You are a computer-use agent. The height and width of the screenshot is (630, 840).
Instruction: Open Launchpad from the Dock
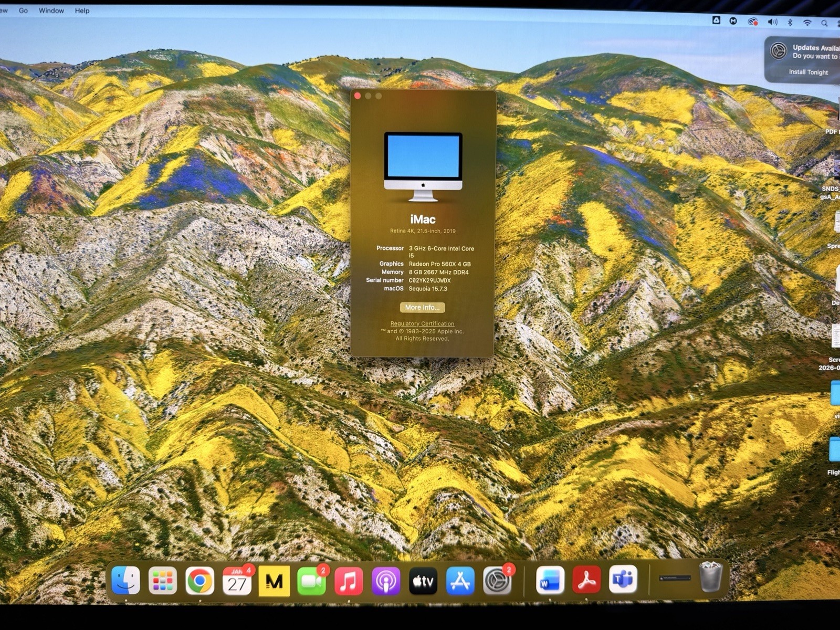point(163,581)
